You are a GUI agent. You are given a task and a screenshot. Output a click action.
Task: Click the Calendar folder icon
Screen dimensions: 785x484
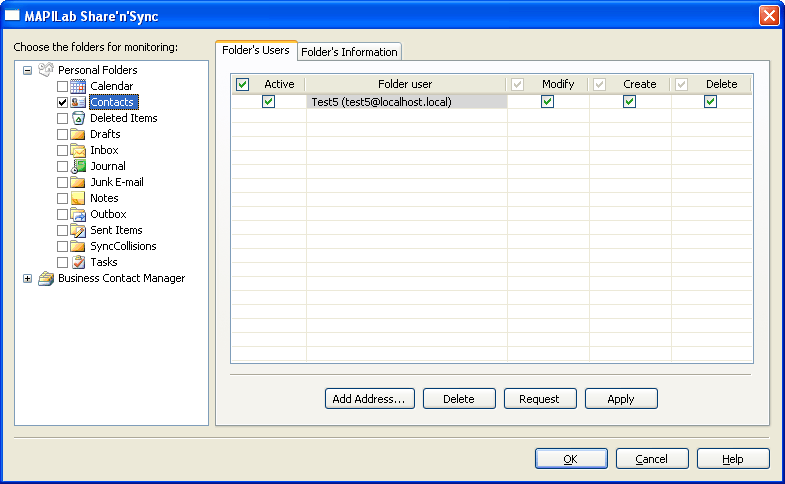(x=78, y=87)
